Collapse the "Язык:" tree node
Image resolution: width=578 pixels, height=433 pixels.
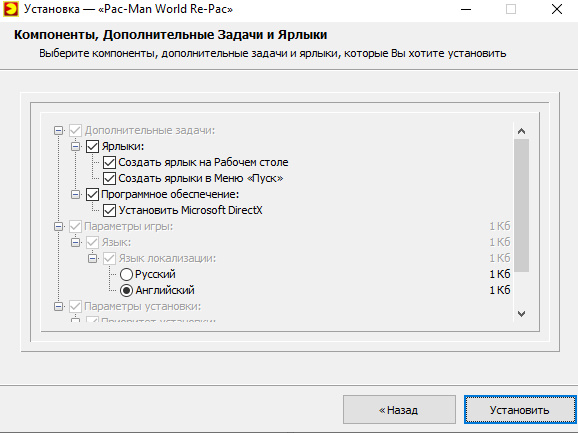[75, 242]
